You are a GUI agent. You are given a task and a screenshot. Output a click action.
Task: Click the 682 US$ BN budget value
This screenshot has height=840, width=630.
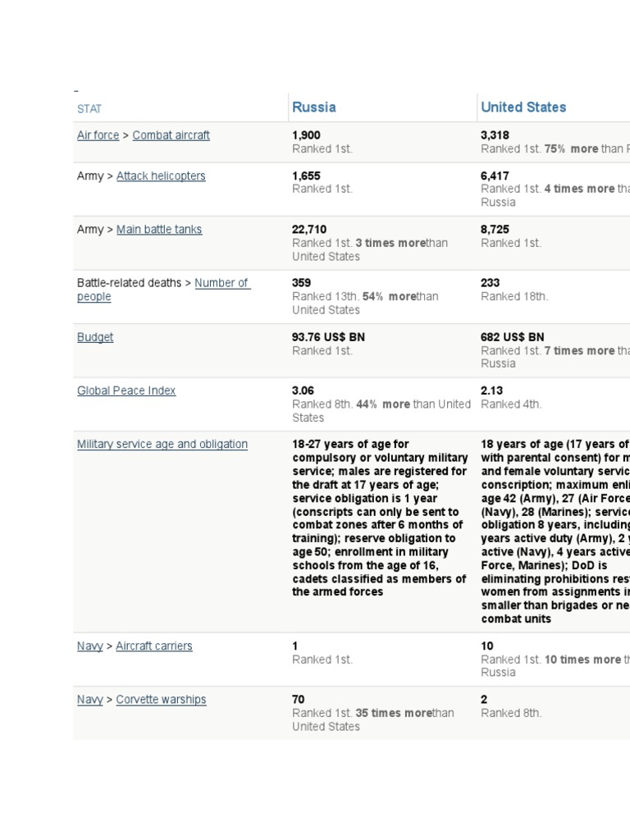512,337
